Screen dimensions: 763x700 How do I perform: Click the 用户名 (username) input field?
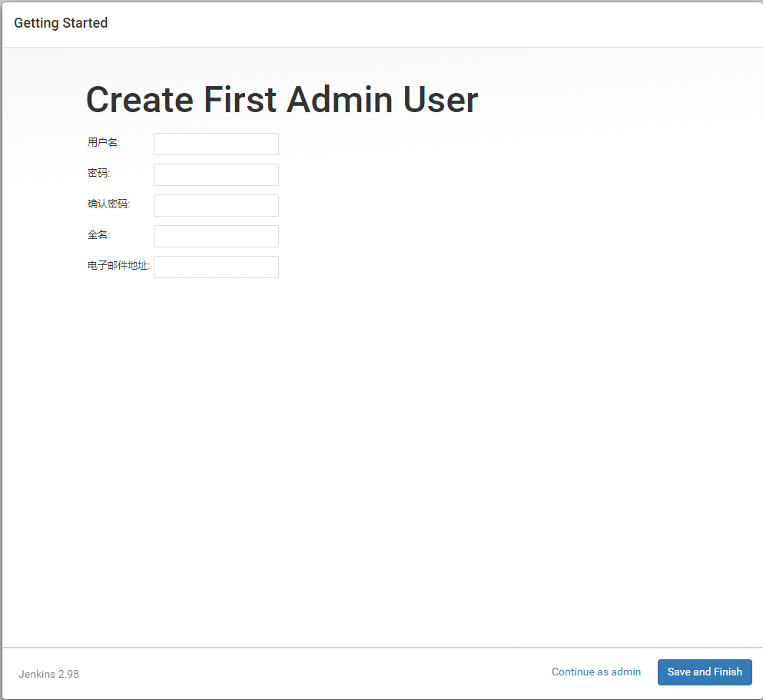tap(216, 144)
